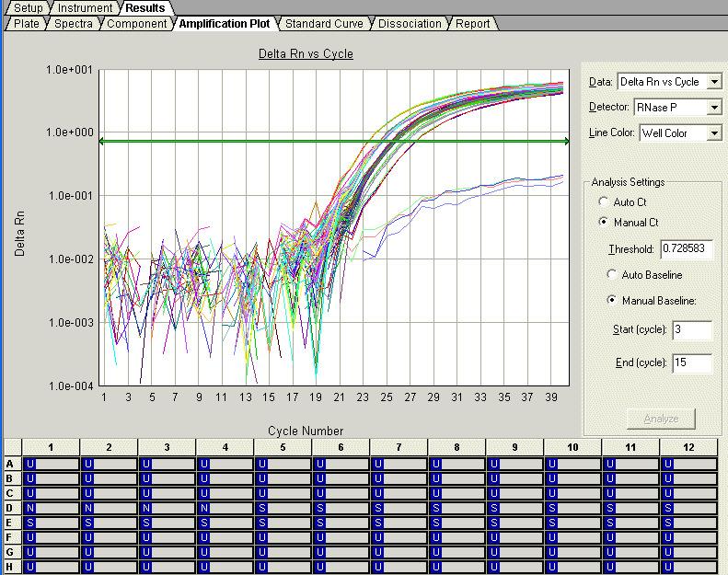Select standard well D12
Viewport: 728px width, 575px height.
(689, 508)
